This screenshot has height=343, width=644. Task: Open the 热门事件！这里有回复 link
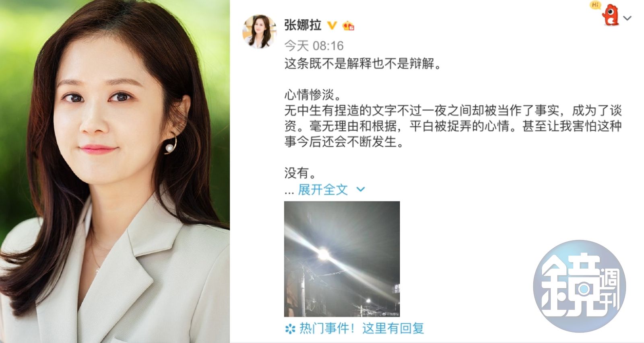pyautogui.click(x=361, y=329)
